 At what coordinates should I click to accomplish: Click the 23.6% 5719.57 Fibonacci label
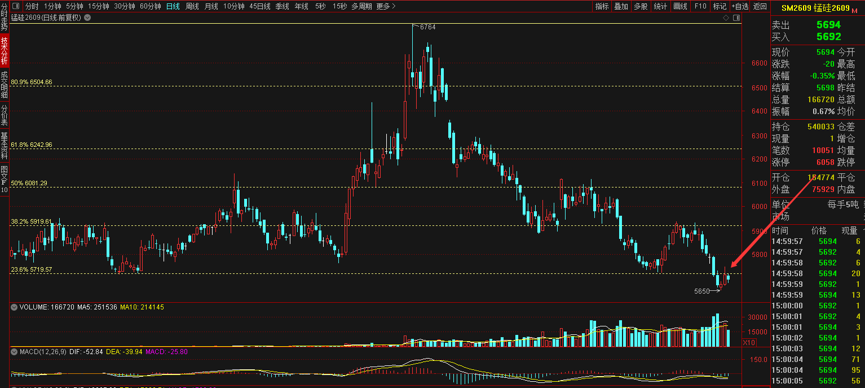31,269
